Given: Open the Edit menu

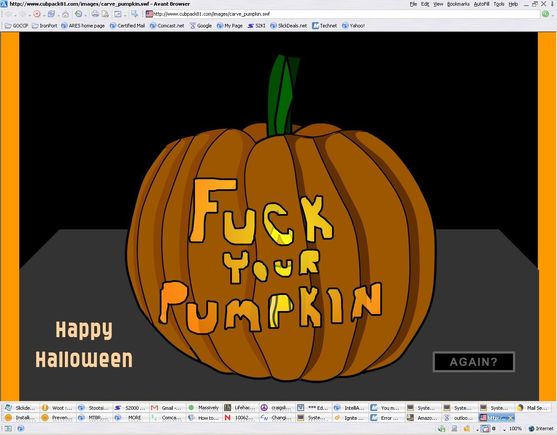Looking at the screenshot, I should 425,4.
